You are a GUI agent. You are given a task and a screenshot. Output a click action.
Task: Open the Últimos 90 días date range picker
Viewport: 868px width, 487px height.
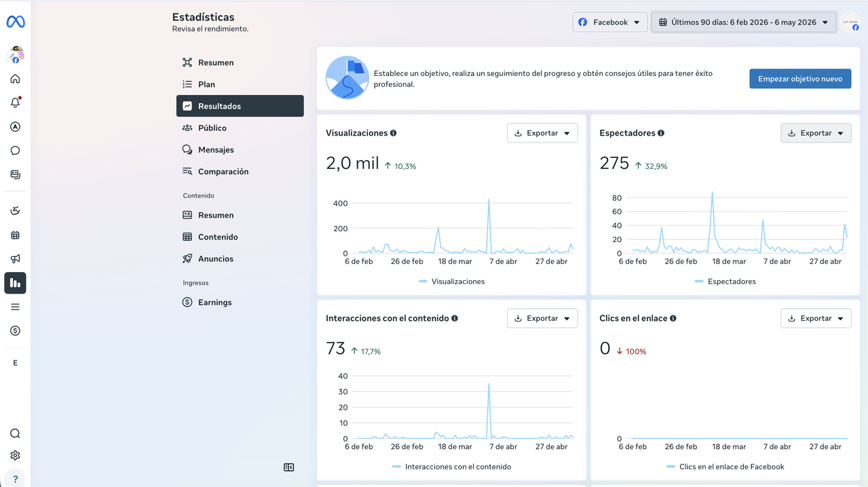[x=744, y=22]
